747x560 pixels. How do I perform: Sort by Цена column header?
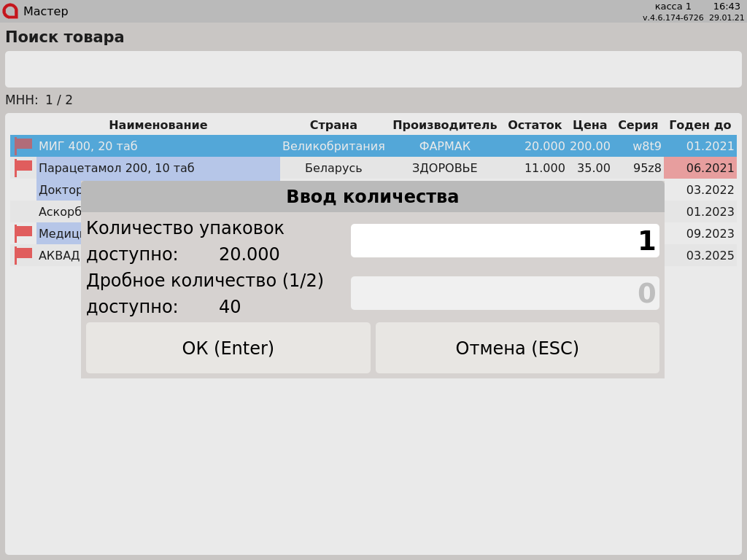tap(589, 125)
